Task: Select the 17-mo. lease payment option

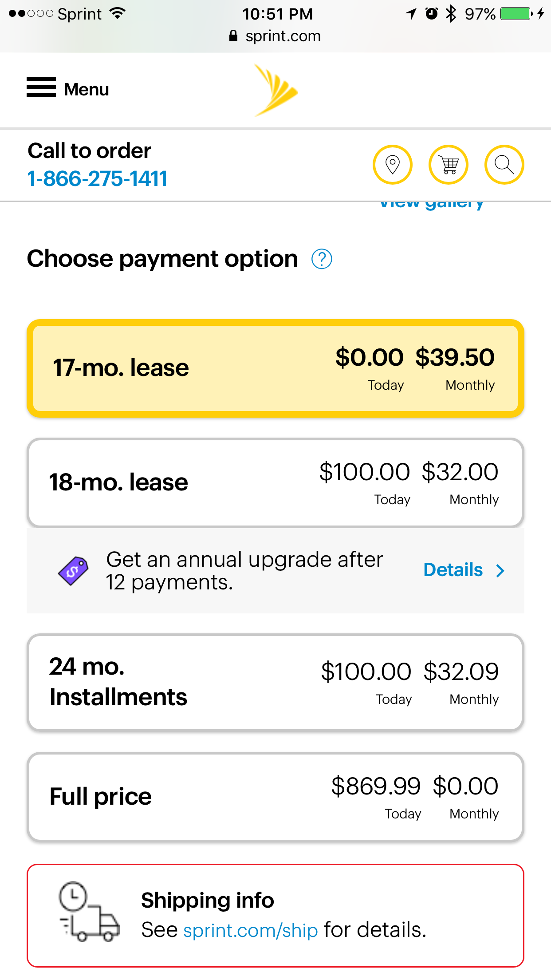Action: tap(275, 368)
